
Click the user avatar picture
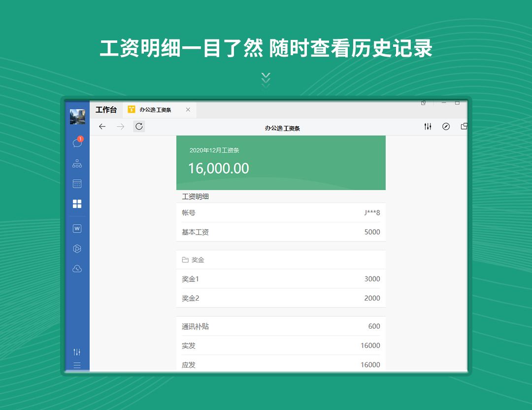coord(77,116)
